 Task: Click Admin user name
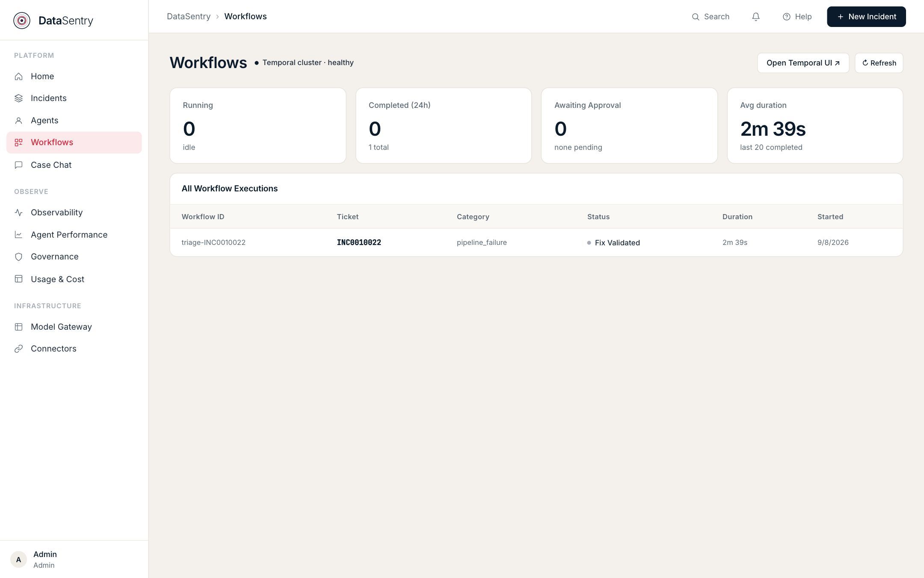pos(45,554)
